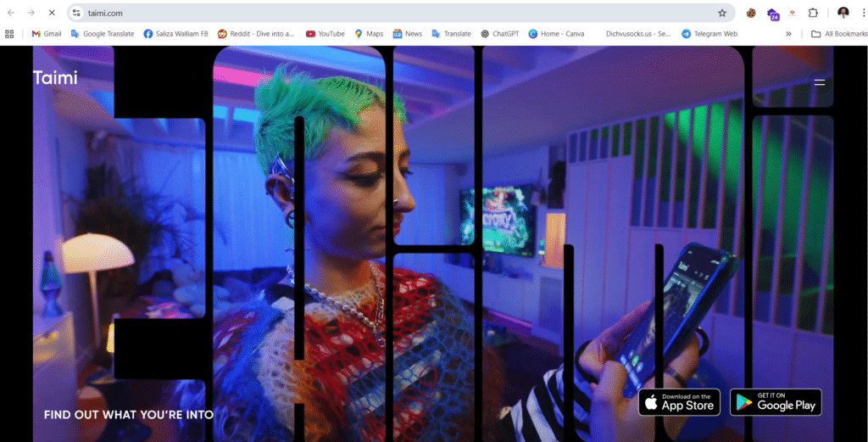Get it on Google Play button
868x442 pixels.
pos(776,402)
